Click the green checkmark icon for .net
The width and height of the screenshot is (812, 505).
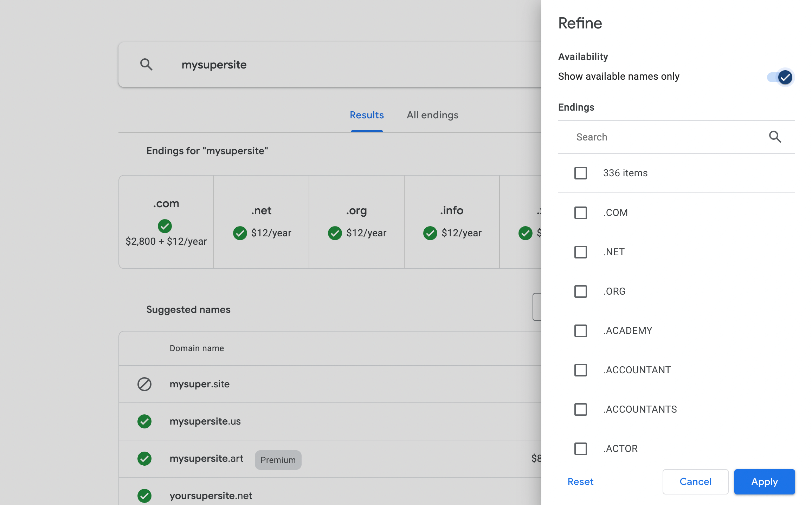pos(240,233)
